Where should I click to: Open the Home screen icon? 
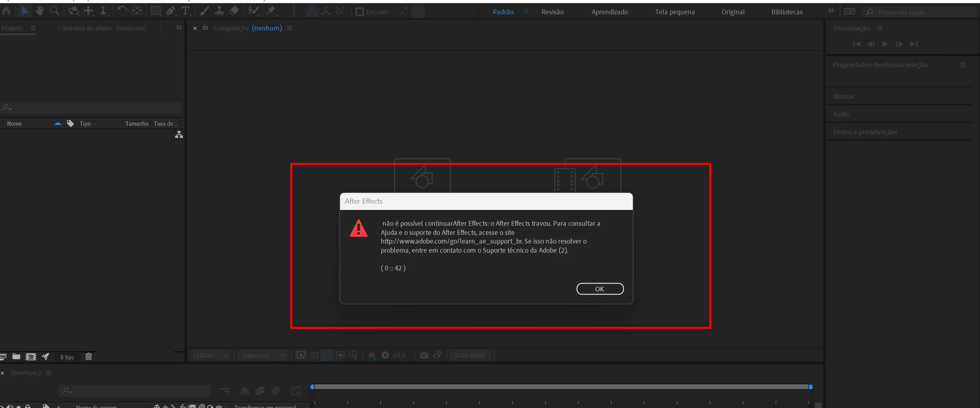(6, 11)
